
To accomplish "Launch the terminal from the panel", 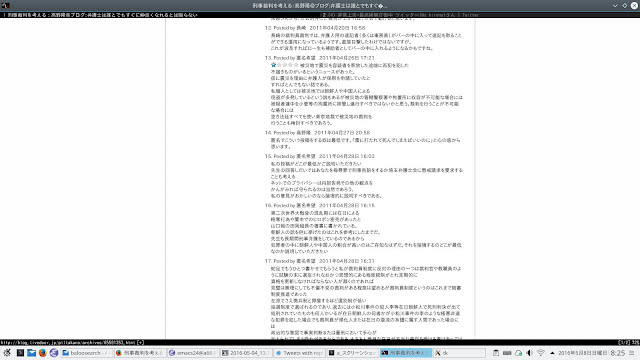I will 20,353.
